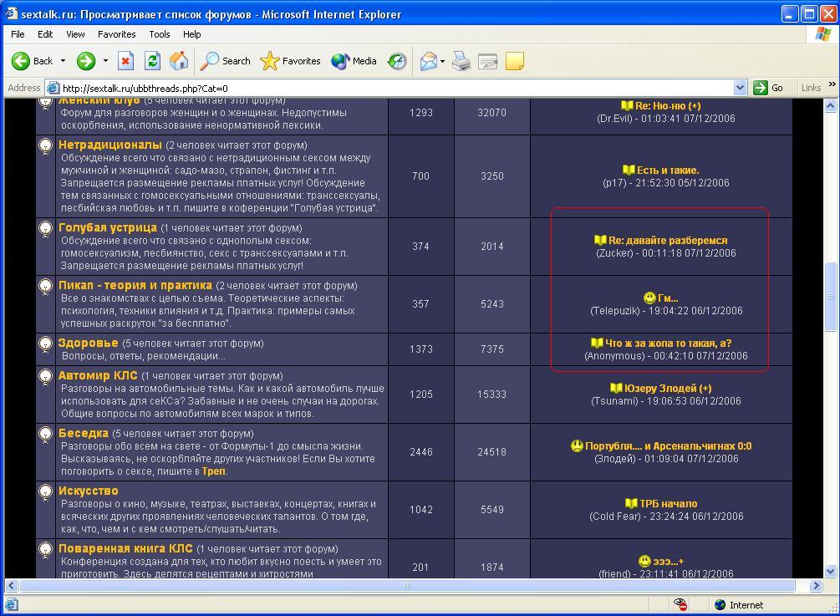Click the Go button next to address bar
The height and width of the screenshot is (616, 840).
[769, 88]
